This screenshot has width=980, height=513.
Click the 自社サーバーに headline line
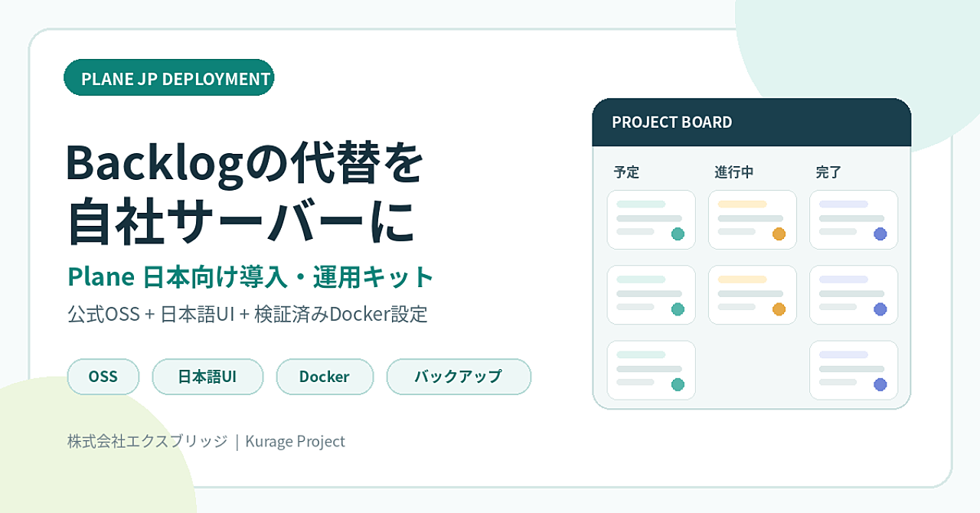tap(241, 221)
